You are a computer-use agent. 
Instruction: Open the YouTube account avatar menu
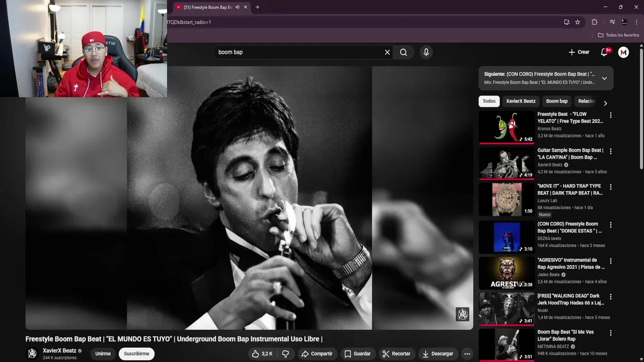tap(623, 52)
